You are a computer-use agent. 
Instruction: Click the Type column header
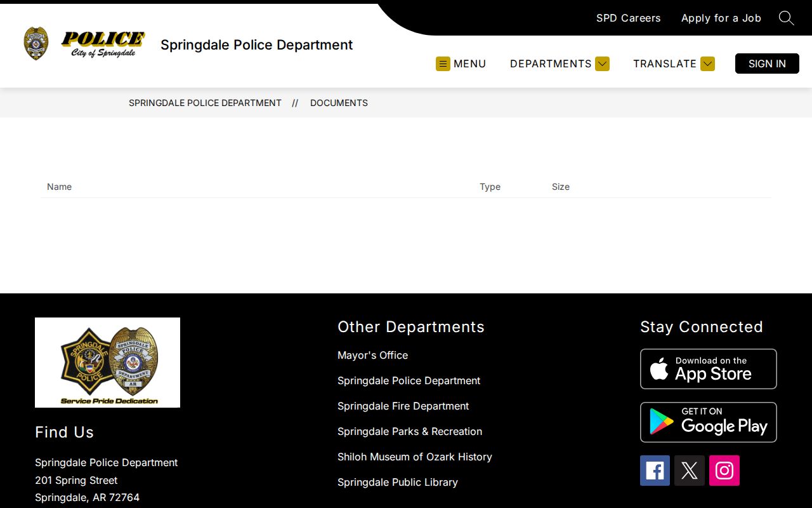[490, 187]
